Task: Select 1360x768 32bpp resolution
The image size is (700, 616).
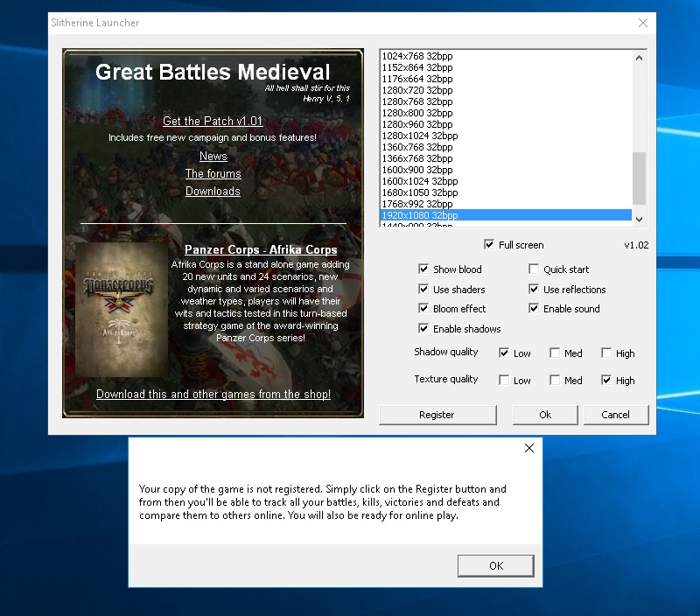Action: point(506,147)
